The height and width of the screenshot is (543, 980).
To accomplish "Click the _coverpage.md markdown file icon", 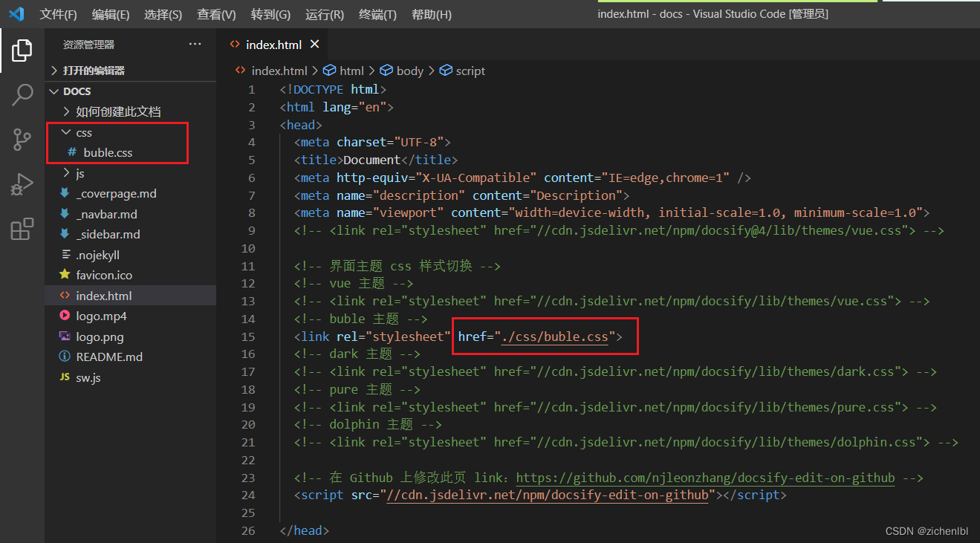I will (65, 193).
